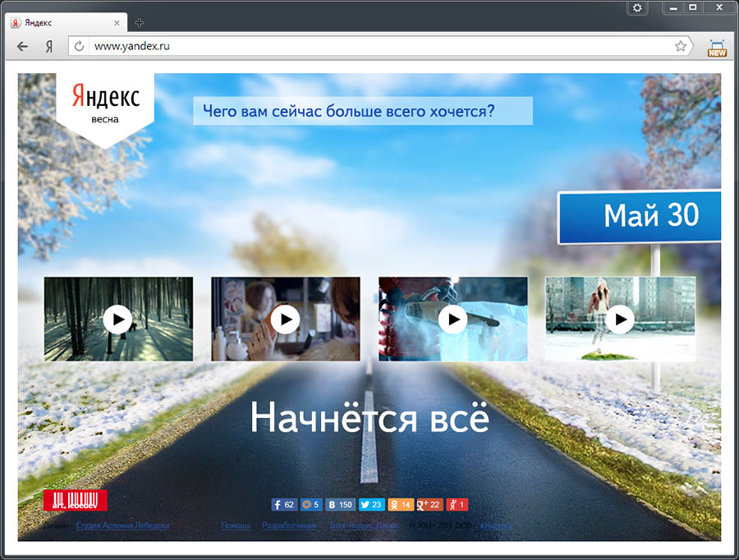Click the browser settings gear icon
The width and height of the screenshot is (739, 560).
pos(637,7)
